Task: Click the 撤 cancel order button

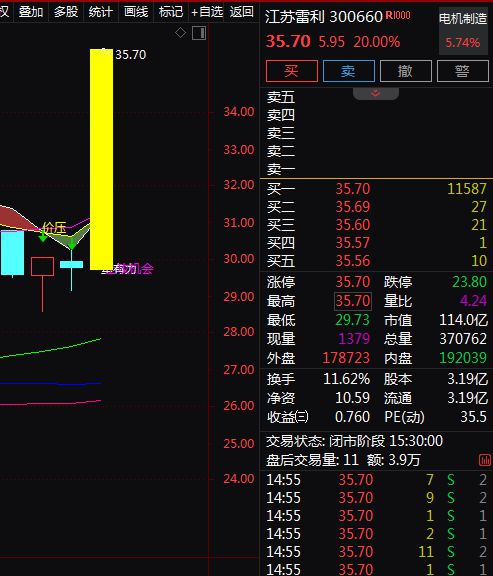Action: pyautogui.click(x=406, y=71)
